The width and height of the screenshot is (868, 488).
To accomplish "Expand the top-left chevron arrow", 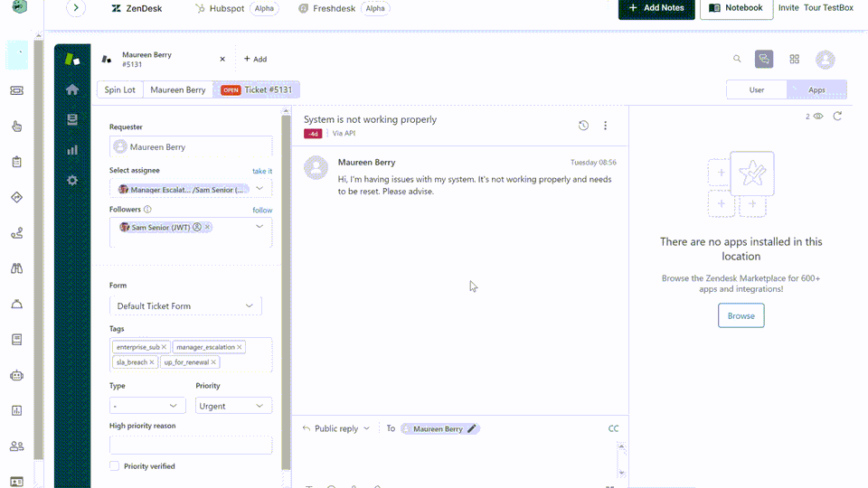I will pos(76,8).
